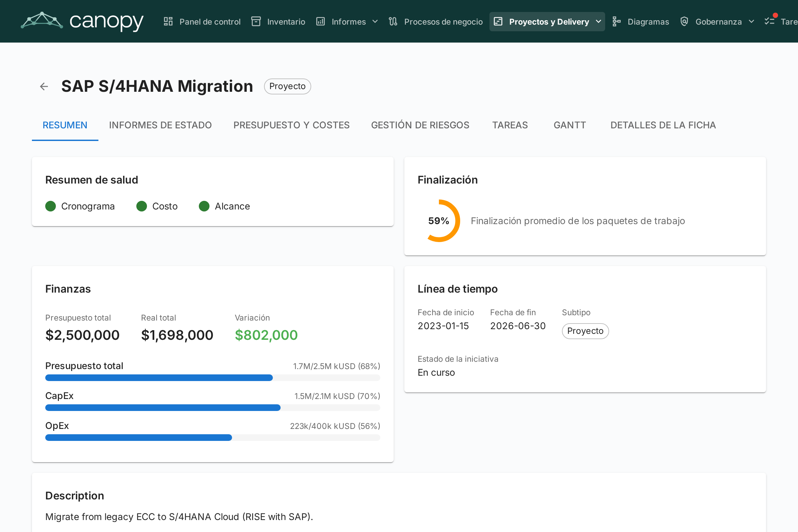Expand the Informes dropdown chevron
Viewport: 798px width, 532px height.
(x=375, y=22)
